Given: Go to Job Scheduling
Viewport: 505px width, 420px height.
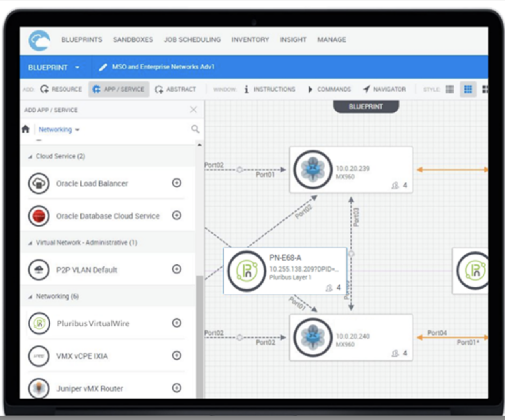Looking at the screenshot, I should [192, 39].
